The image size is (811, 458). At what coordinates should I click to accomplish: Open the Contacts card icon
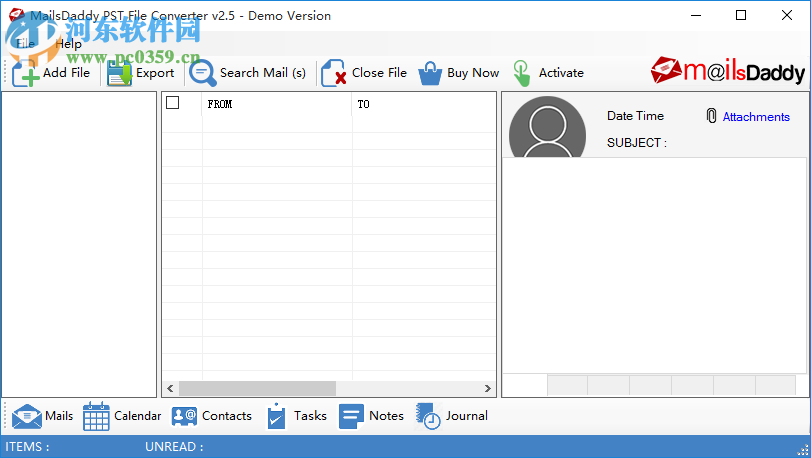(x=184, y=416)
